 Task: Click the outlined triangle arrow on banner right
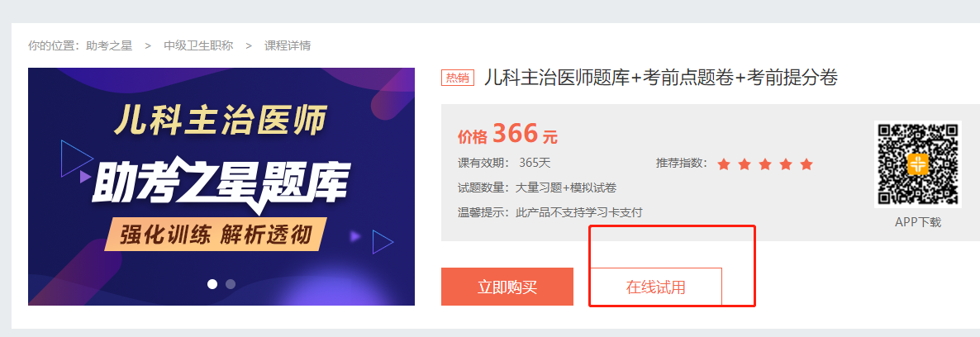tap(383, 242)
